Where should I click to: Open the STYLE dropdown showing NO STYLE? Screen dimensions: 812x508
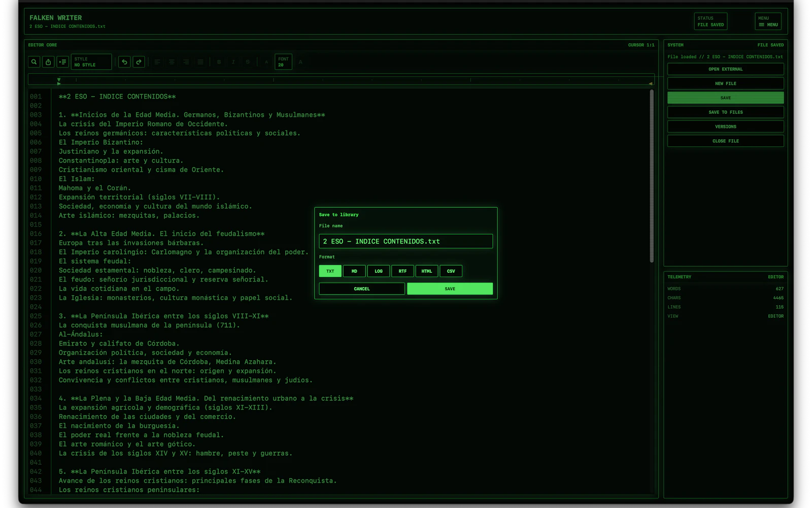[x=91, y=62]
